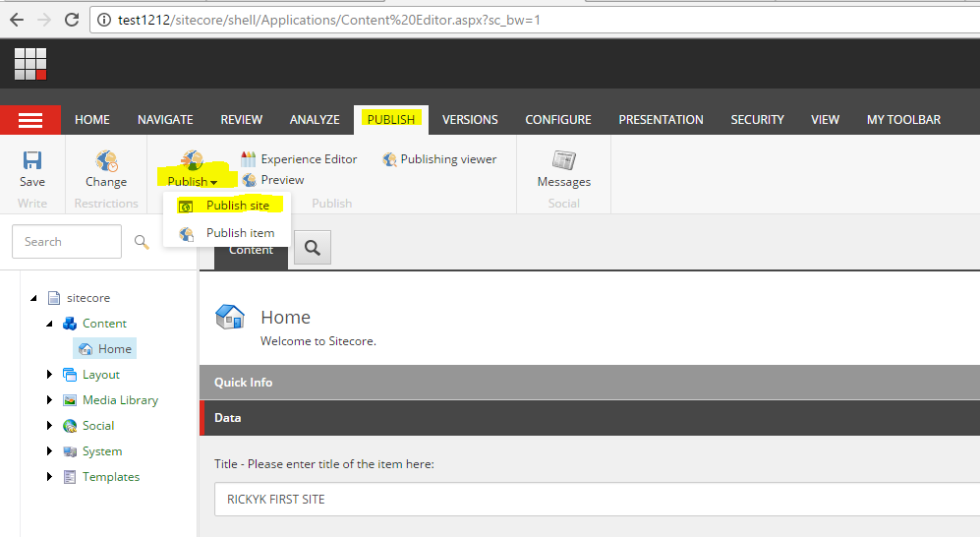Click the site info icon in address bar

click(104, 20)
